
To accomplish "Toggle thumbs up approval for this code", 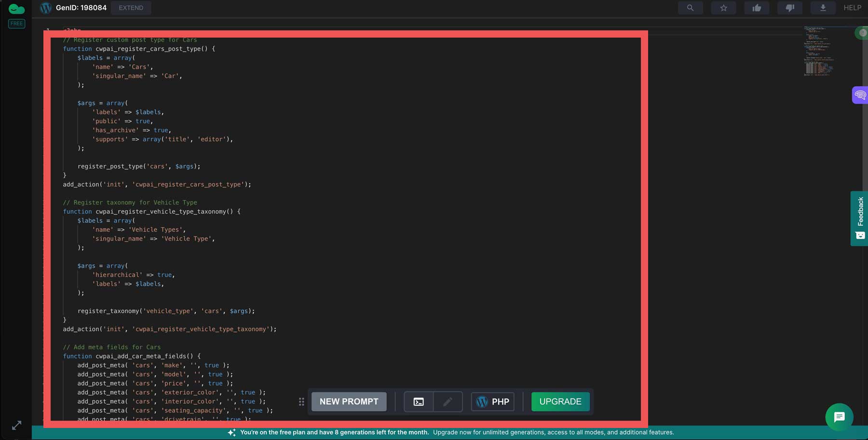I will pyautogui.click(x=757, y=8).
